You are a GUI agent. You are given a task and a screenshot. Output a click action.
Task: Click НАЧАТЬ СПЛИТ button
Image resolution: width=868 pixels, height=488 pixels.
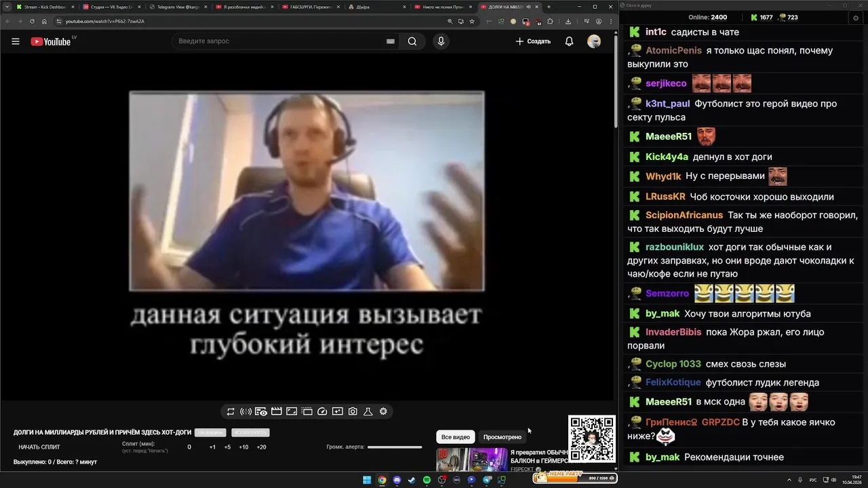point(39,447)
